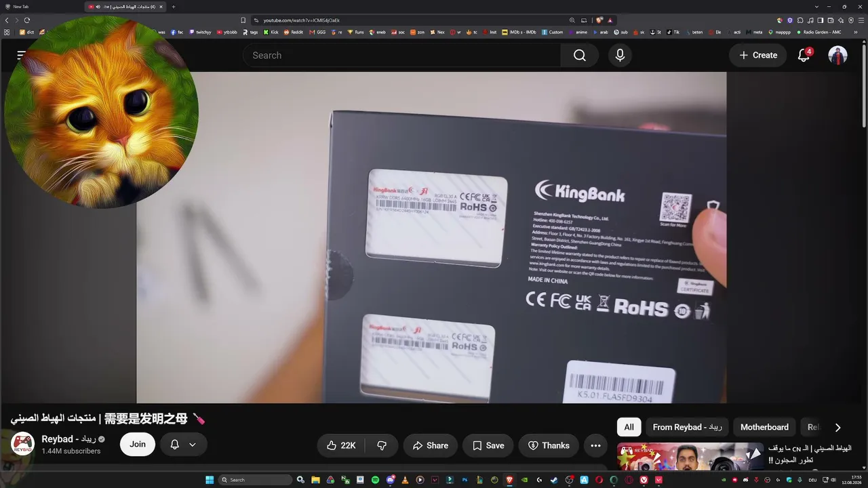Viewport: 868px width, 488px height.
Task: Change input language DEU in system tray
Action: pos(812,480)
